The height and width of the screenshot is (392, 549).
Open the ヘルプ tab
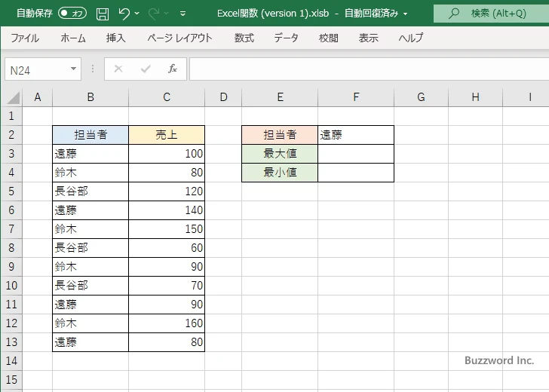[x=411, y=38]
